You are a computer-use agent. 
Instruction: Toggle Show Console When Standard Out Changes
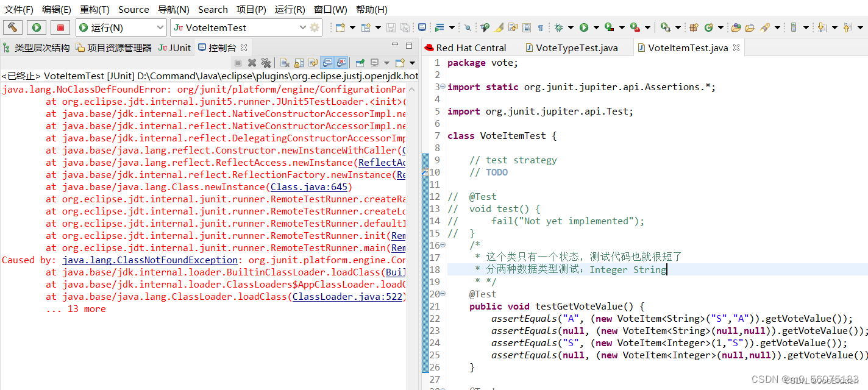pos(328,62)
